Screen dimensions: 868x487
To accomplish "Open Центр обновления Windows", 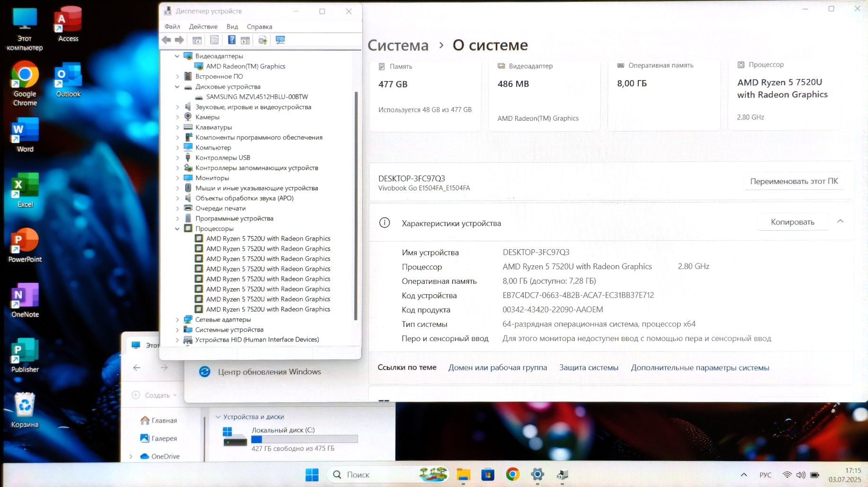I will 269,372.
